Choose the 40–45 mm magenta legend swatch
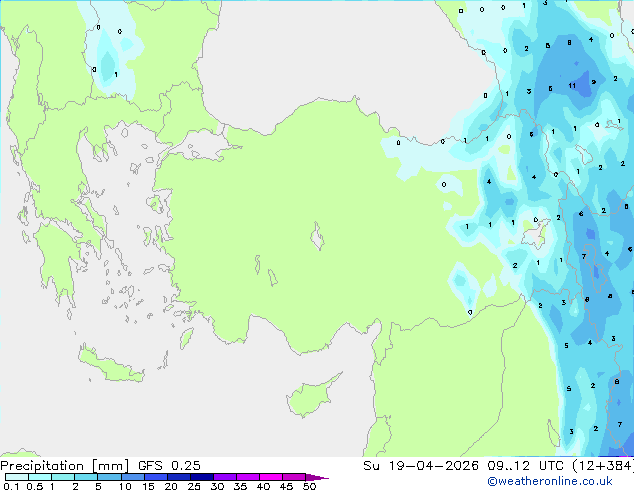Viewport: 634px width, 490px height. [x=271, y=477]
